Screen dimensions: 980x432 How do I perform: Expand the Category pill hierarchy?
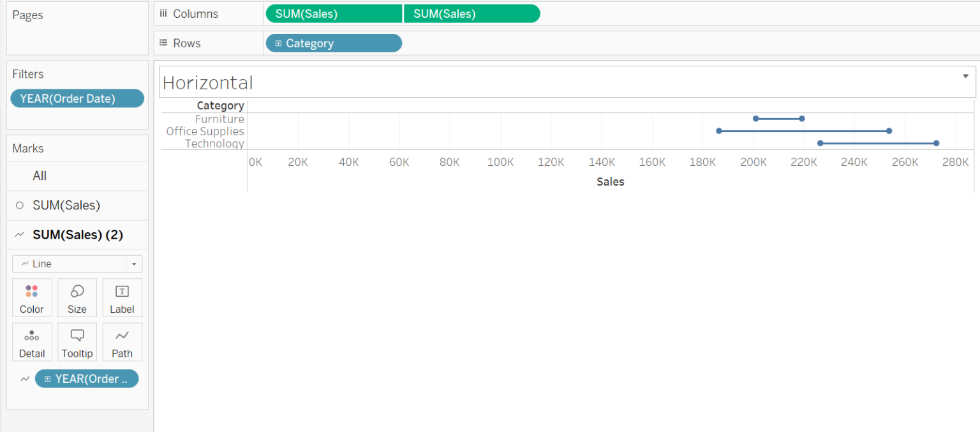[278, 43]
